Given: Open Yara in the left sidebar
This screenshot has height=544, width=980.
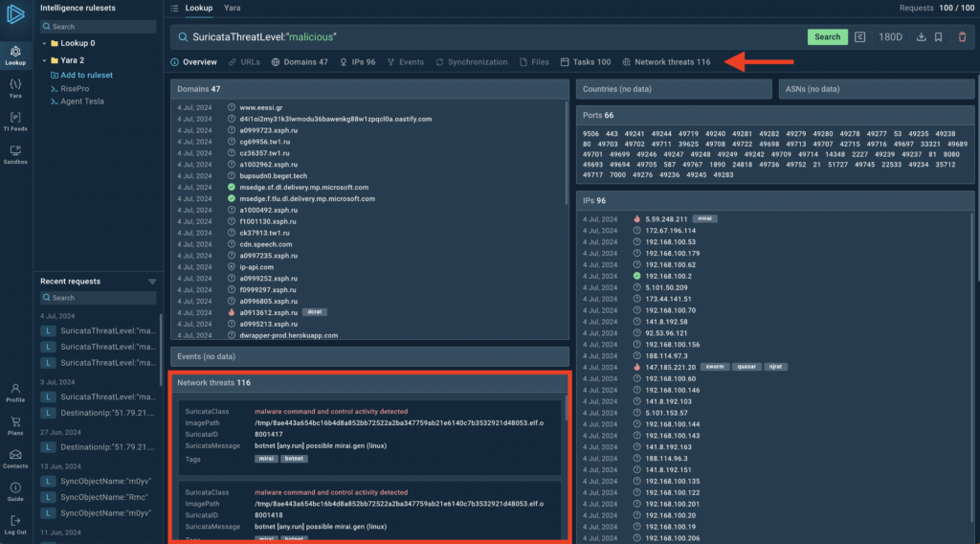Looking at the screenshot, I should pos(15,88).
